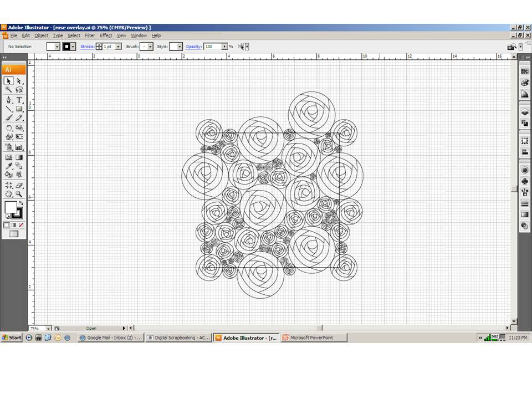Swap the fill and stroke colors

tap(22, 203)
